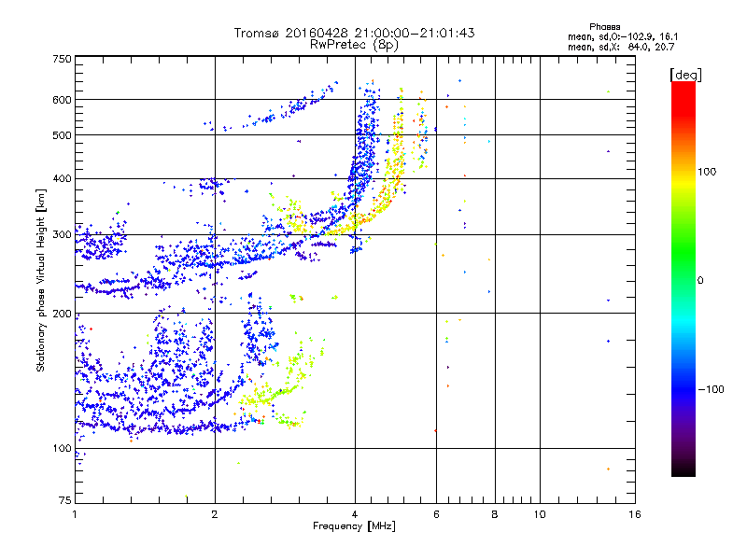
Task: Click the y-axis tick label '750'
Action: pyautogui.click(x=62, y=59)
